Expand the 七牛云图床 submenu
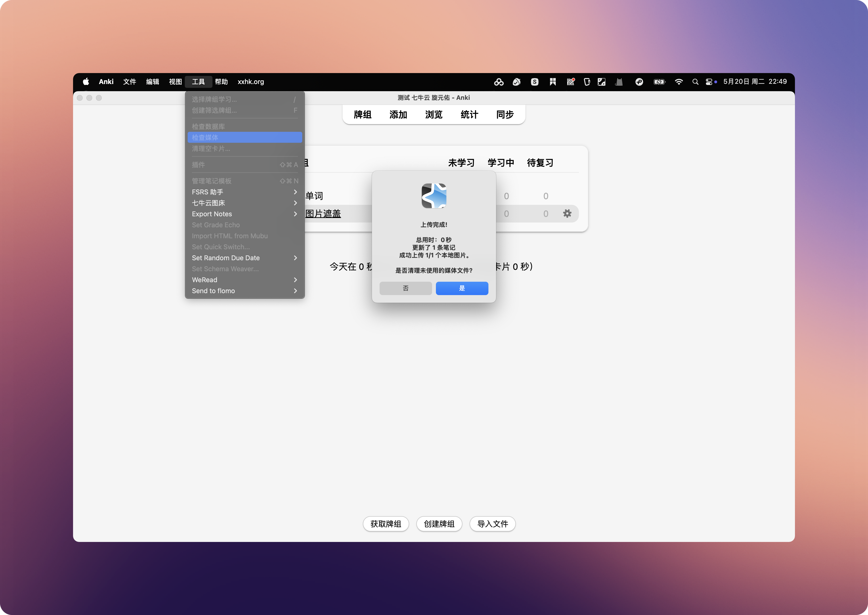868x615 pixels. pyautogui.click(x=245, y=203)
